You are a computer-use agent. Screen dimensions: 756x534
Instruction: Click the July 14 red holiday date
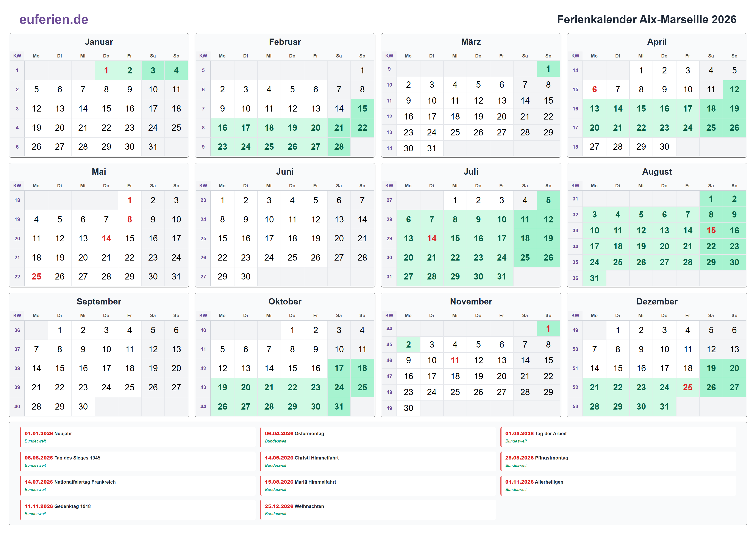(431, 239)
